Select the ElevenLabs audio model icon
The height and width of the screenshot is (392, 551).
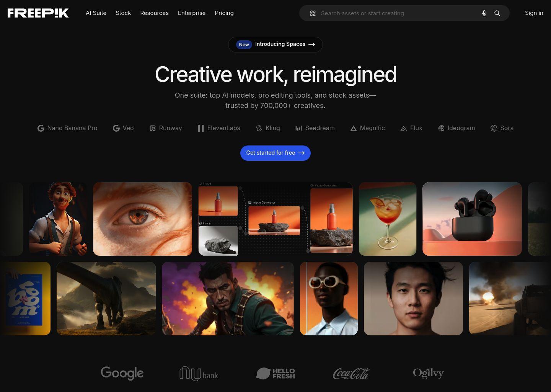tap(201, 128)
